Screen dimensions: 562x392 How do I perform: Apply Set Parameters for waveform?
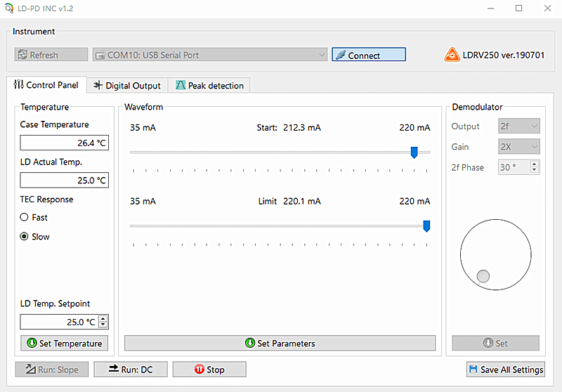[280, 344]
